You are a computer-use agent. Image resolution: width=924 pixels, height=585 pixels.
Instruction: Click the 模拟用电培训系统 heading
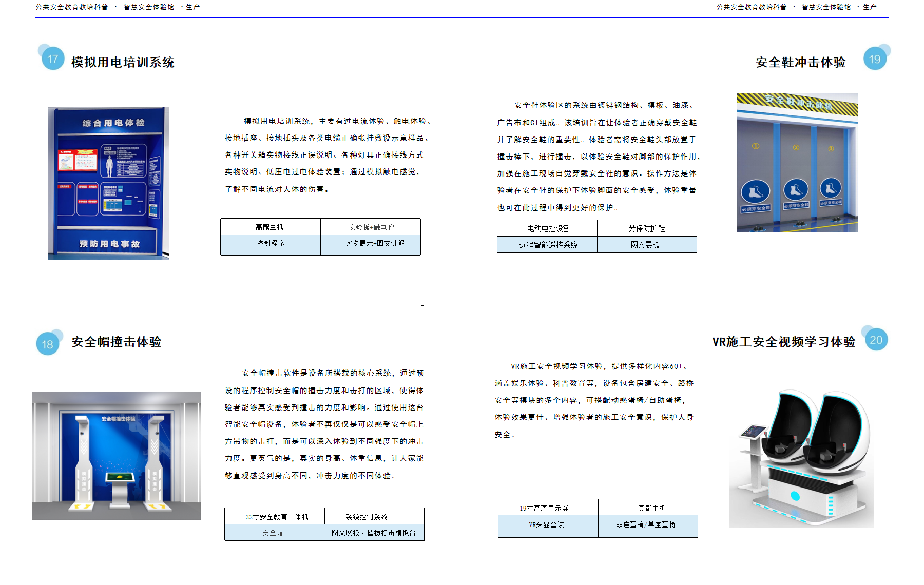point(123,62)
